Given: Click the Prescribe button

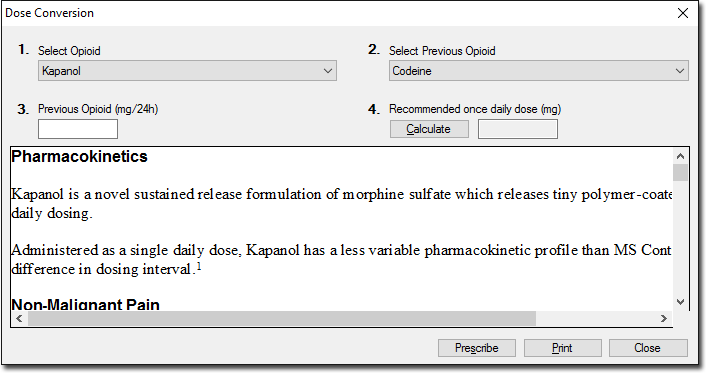Looking at the screenshot, I should [477, 348].
